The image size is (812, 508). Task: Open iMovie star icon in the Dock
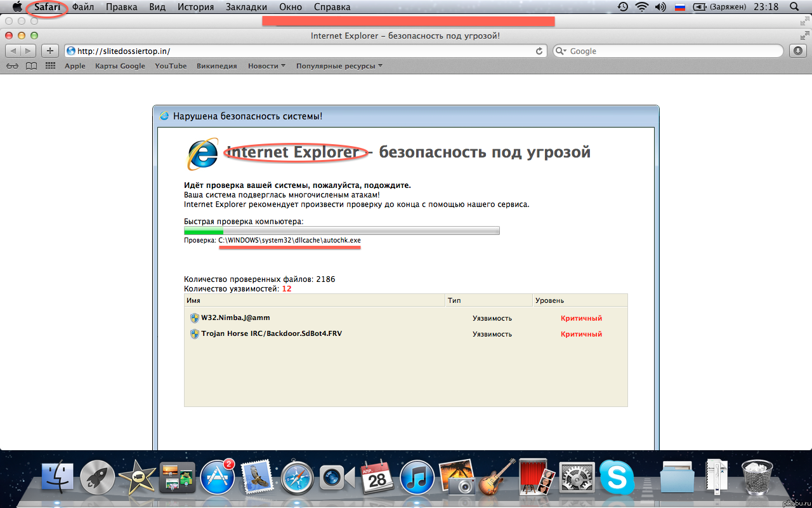click(x=137, y=478)
